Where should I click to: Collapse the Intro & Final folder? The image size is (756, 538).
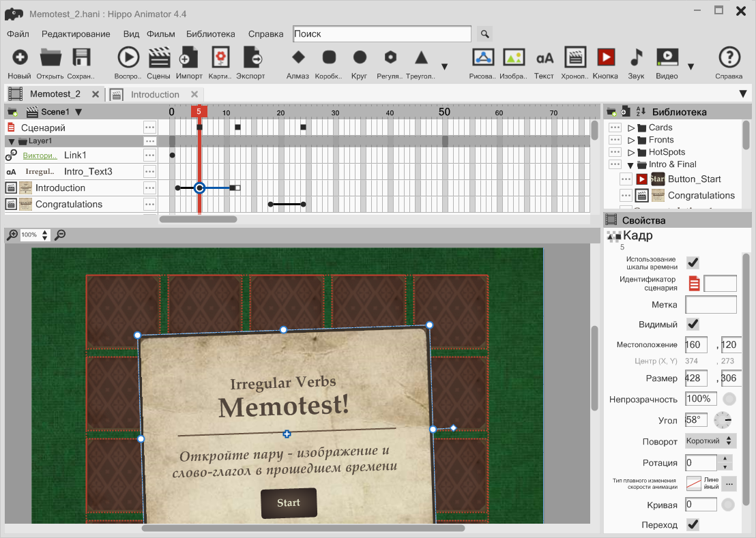point(630,165)
